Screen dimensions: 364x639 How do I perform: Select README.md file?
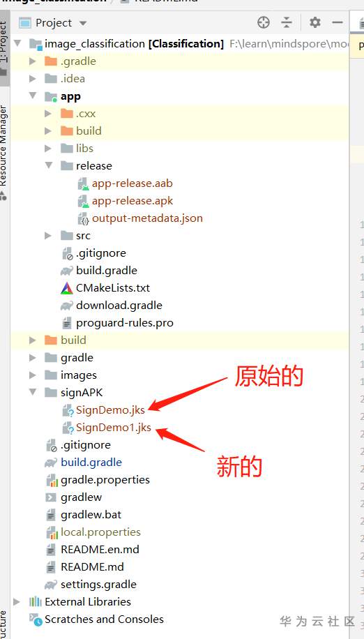click(x=92, y=567)
